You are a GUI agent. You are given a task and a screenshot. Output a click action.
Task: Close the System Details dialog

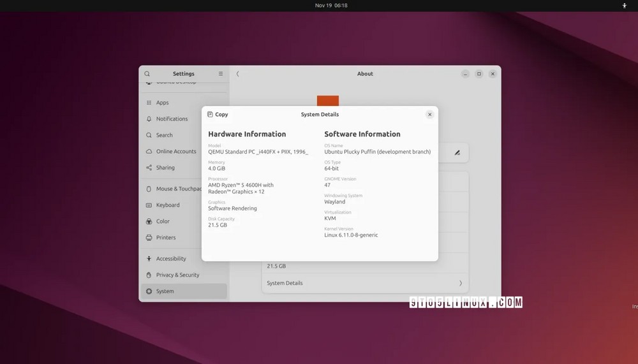(x=429, y=114)
